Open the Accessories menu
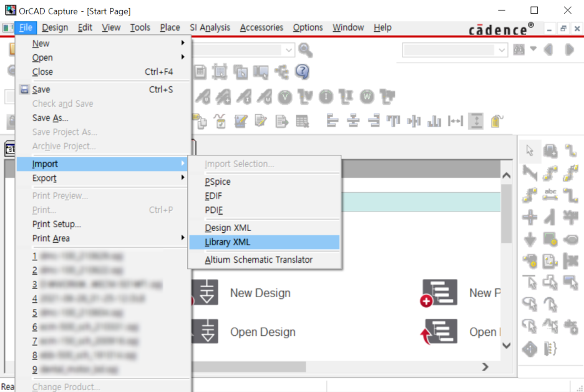This screenshot has width=584, height=392. click(261, 27)
